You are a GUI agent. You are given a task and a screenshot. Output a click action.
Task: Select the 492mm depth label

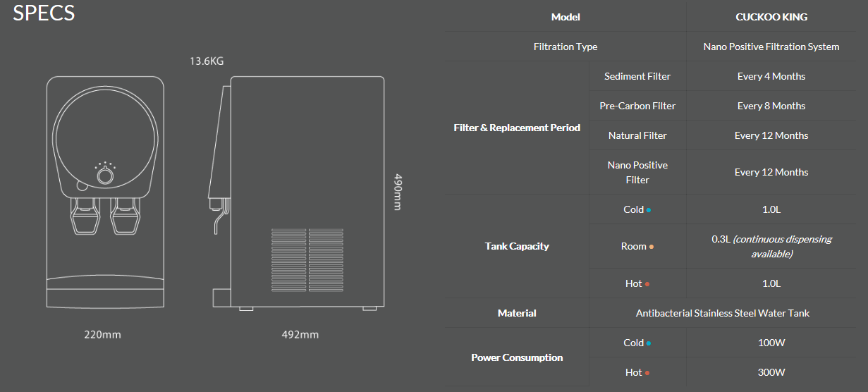tap(300, 334)
